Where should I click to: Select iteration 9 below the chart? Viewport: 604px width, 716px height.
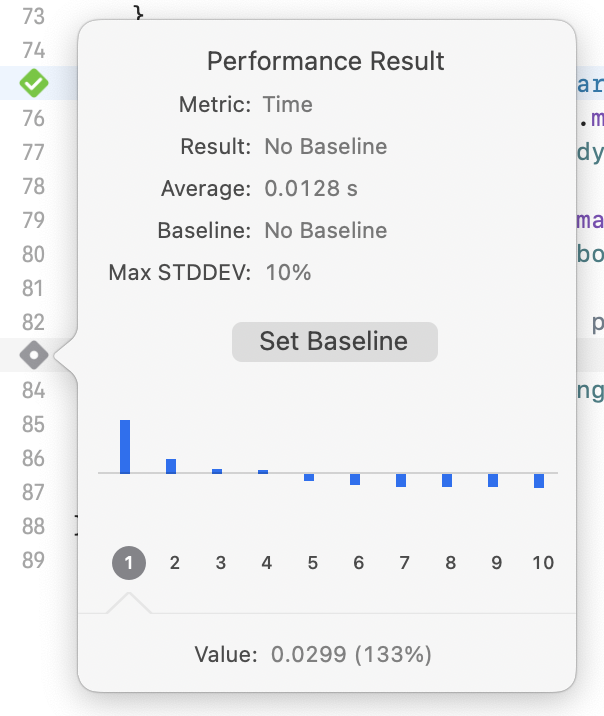tap(497, 563)
